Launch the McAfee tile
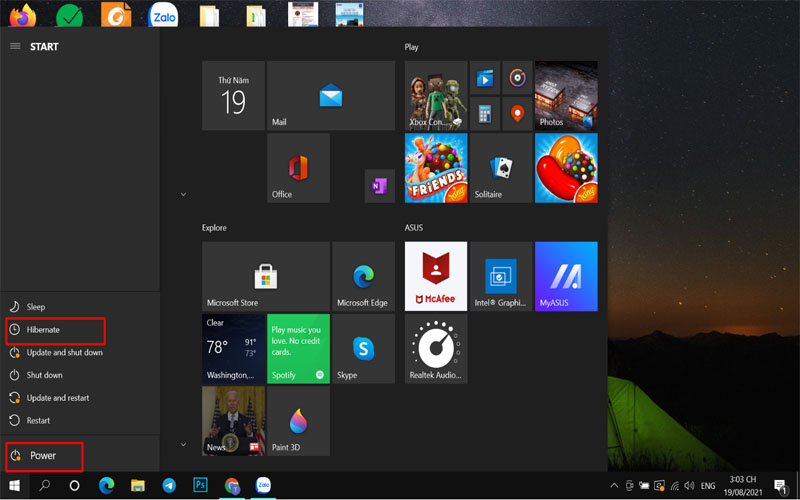 tap(435, 276)
